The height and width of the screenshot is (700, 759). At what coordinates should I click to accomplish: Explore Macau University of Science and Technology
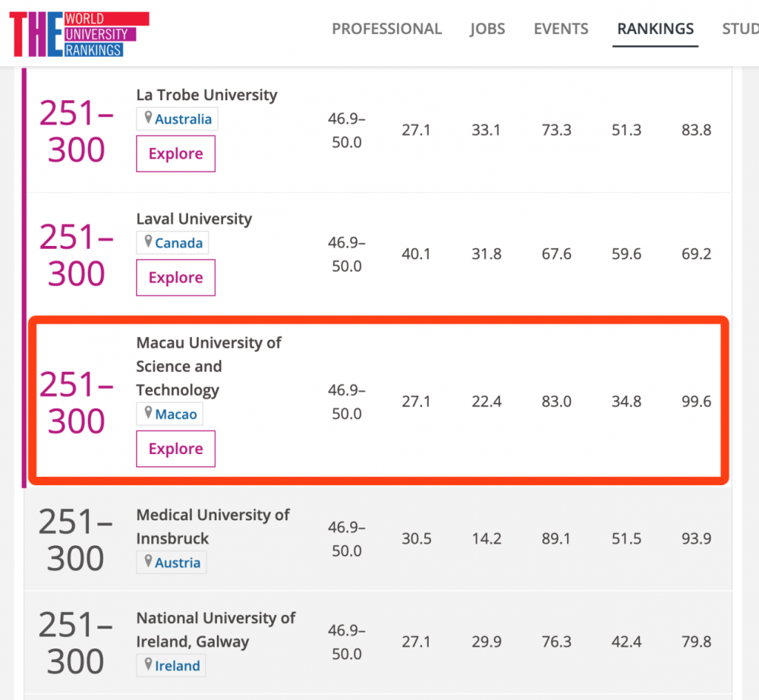click(x=176, y=449)
